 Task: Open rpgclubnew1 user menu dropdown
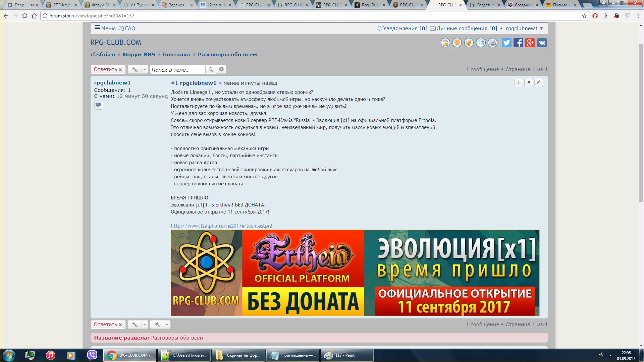tap(525, 28)
